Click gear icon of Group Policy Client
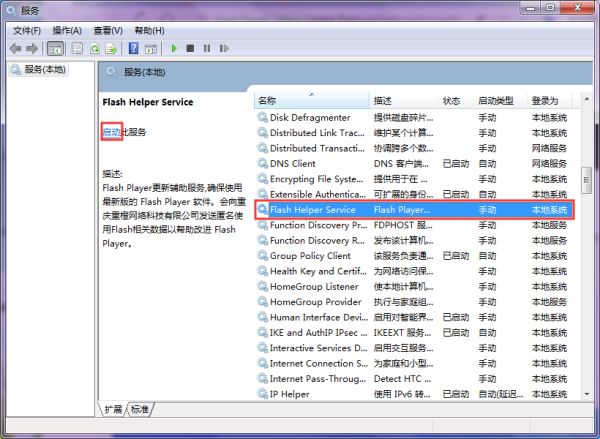The width and height of the screenshot is (600, 439). pyautogui.click(x=262, y=256)
